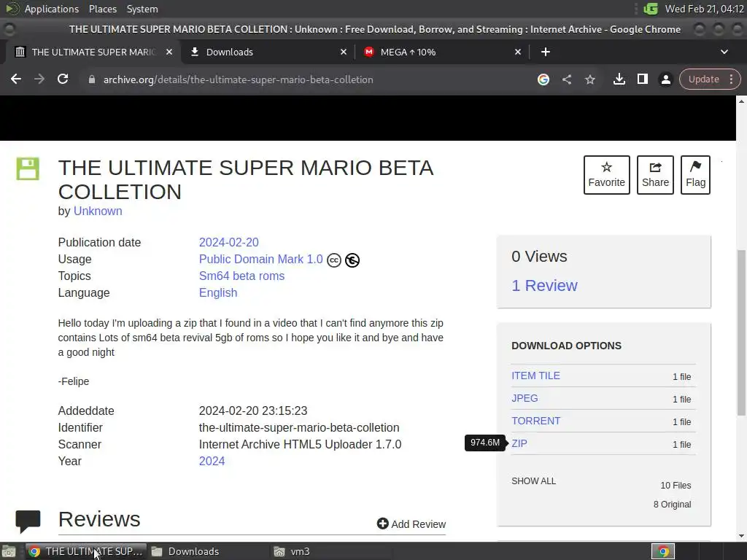Expand the tab search dropdown chevron
The height and width of the screenshot is (560, 747).
click(x=724, y=52)
